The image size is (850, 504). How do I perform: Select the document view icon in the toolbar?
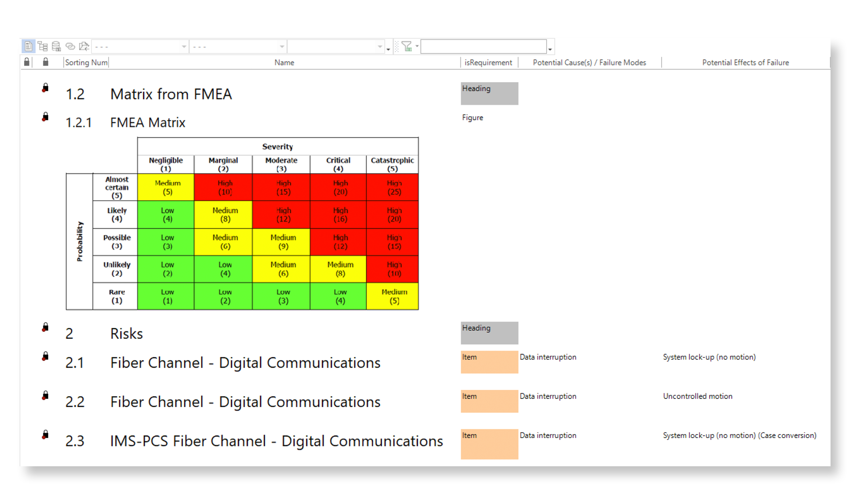click(x=29, y=46)
